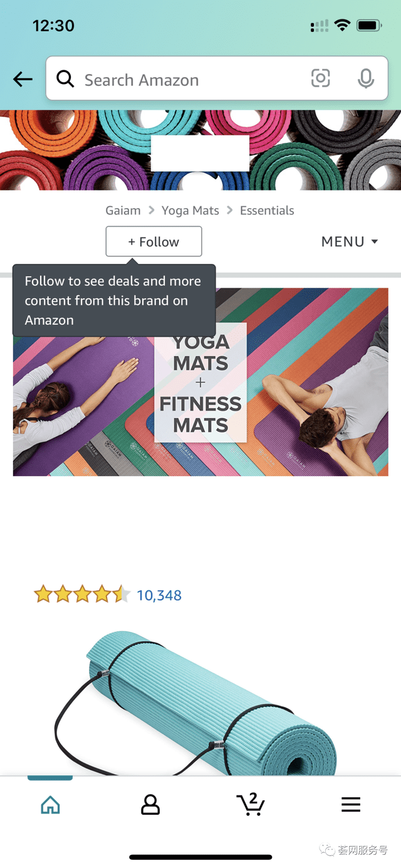Select the Essentials breadcrumb item
The image size is (401, 868).
[x=267, y=211]
